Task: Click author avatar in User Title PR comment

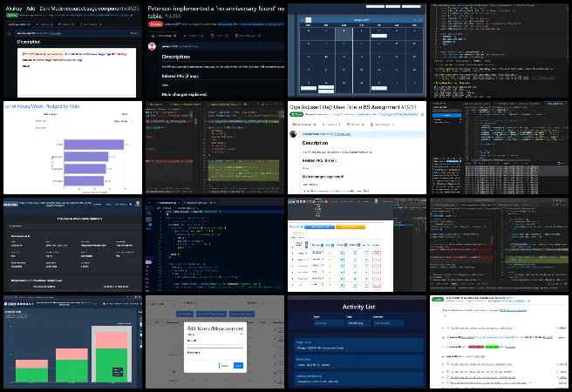Action: point(293,134)
